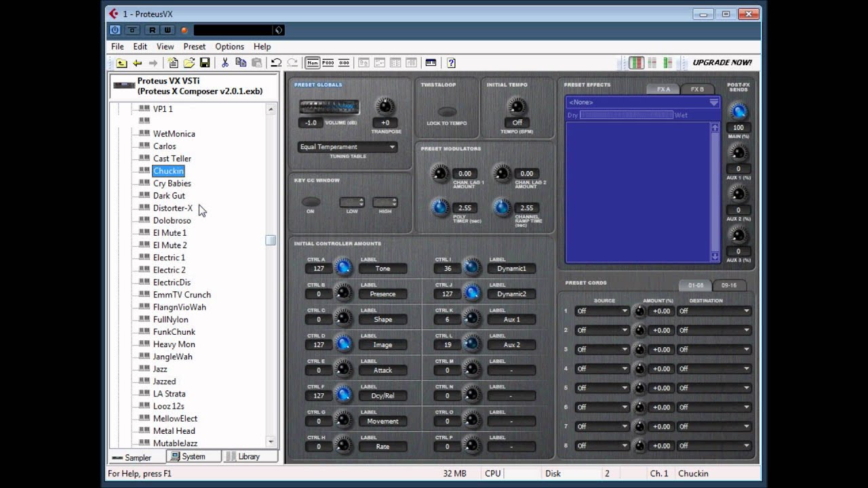Screen dimensions: 868x488
Task: Click the Transpose knob
Action: pos(385,106)
